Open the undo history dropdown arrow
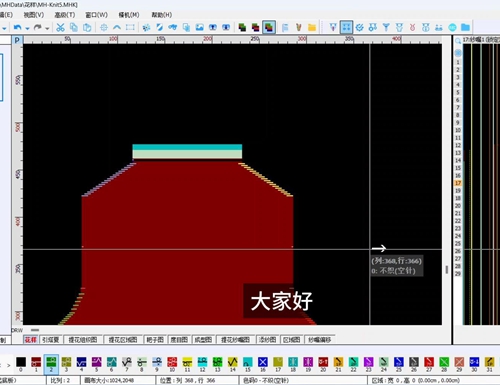The width and height of the screenshot is (500, 385). [x=27, y=28]
